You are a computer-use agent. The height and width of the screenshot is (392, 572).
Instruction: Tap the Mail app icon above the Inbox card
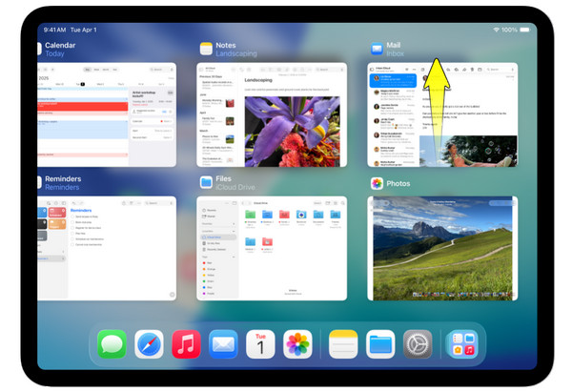tap(377, 49)
